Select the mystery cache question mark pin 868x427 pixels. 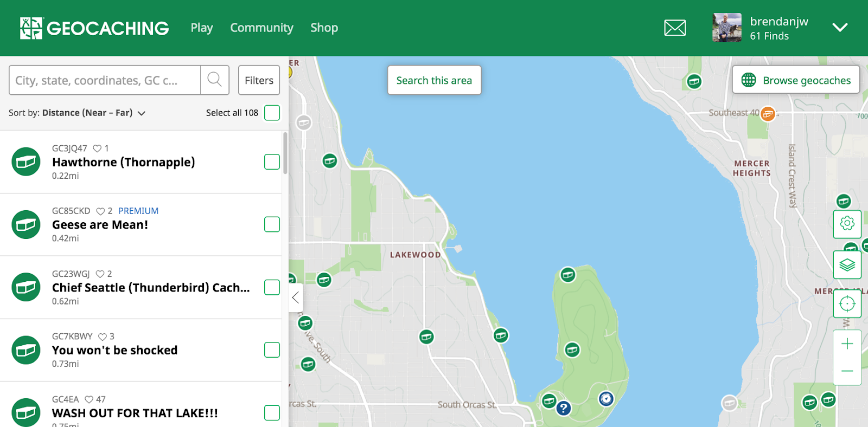click(x=564, y=407)
